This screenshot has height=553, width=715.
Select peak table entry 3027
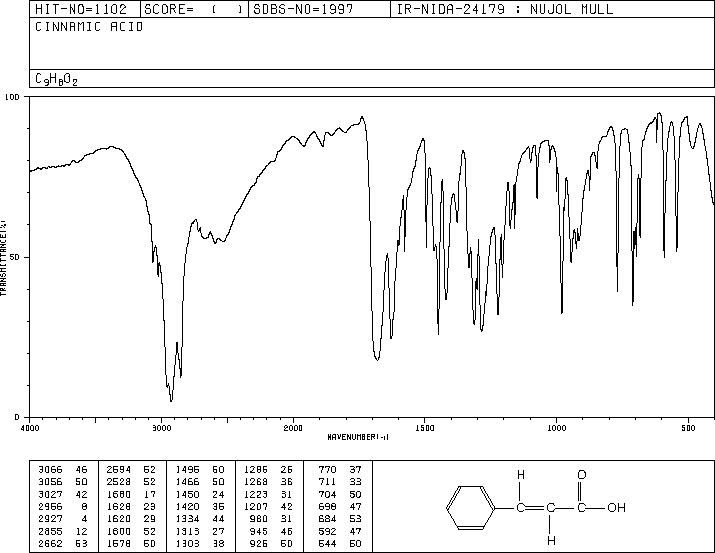50,494
